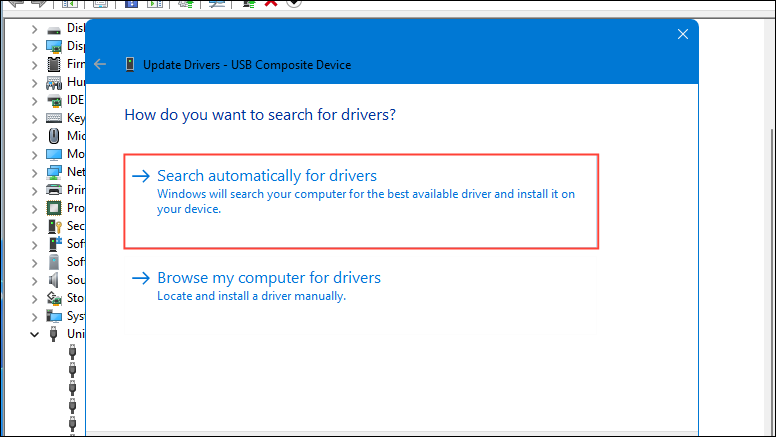Click the Network adapters category icon
Viewport: 776px width, 437px height.
point(54,172)
